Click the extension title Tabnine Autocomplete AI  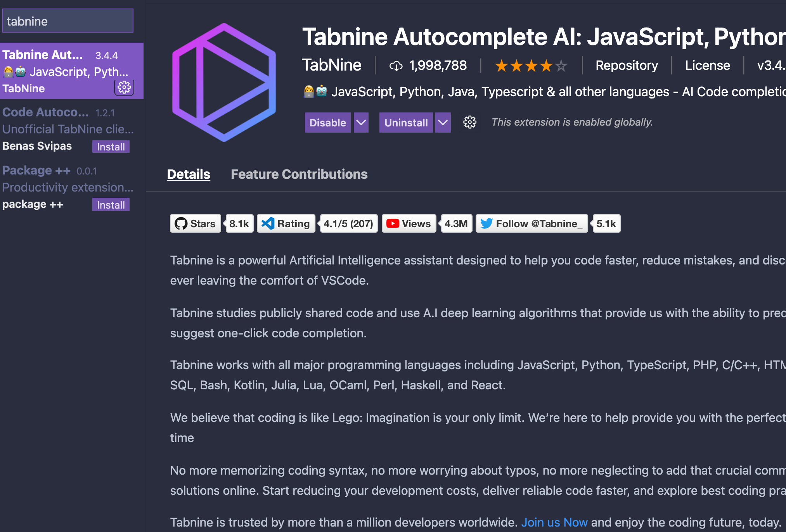(x=544, y=37)
